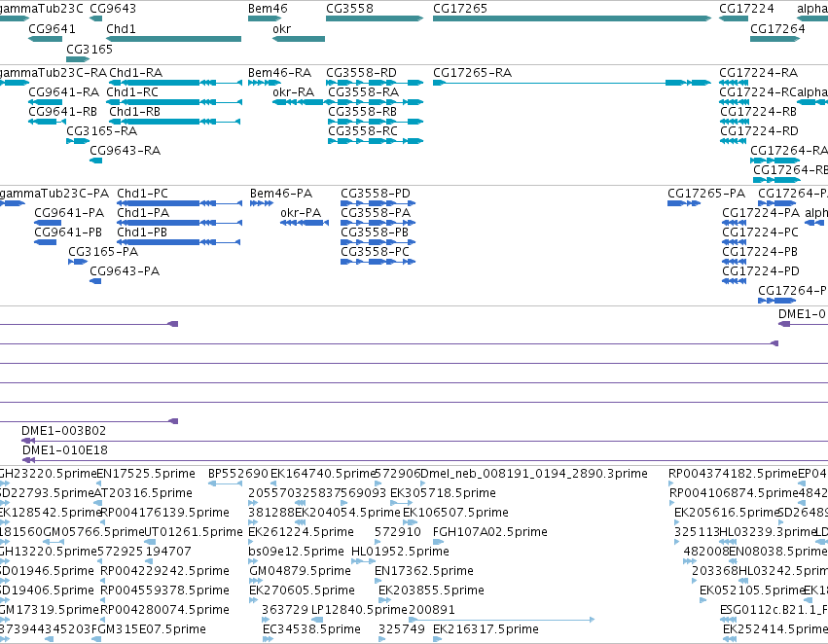Click the CG17224 gene label
Viewport: 828px width, 644px height.
(746, 9)
